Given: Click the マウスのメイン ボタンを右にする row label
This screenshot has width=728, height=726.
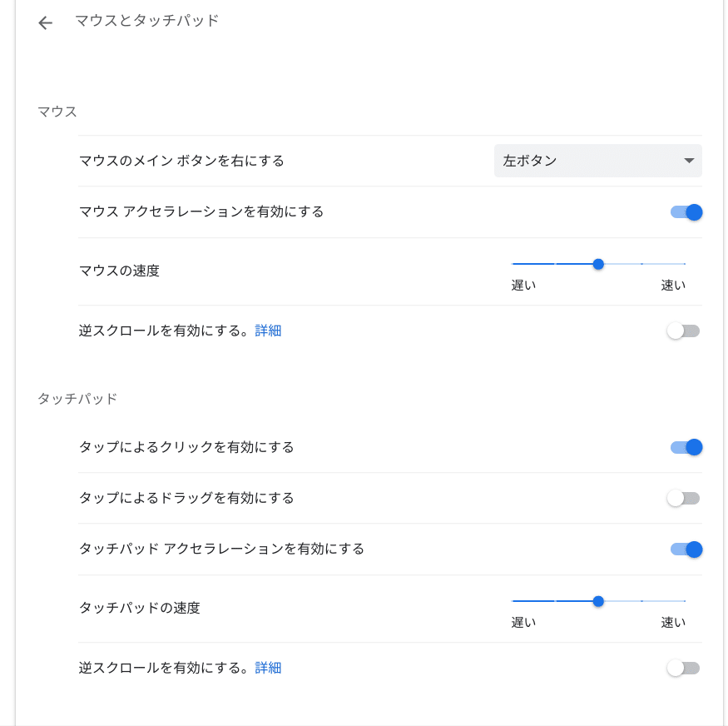Looking at the screenshot, I should coord(181,161).
